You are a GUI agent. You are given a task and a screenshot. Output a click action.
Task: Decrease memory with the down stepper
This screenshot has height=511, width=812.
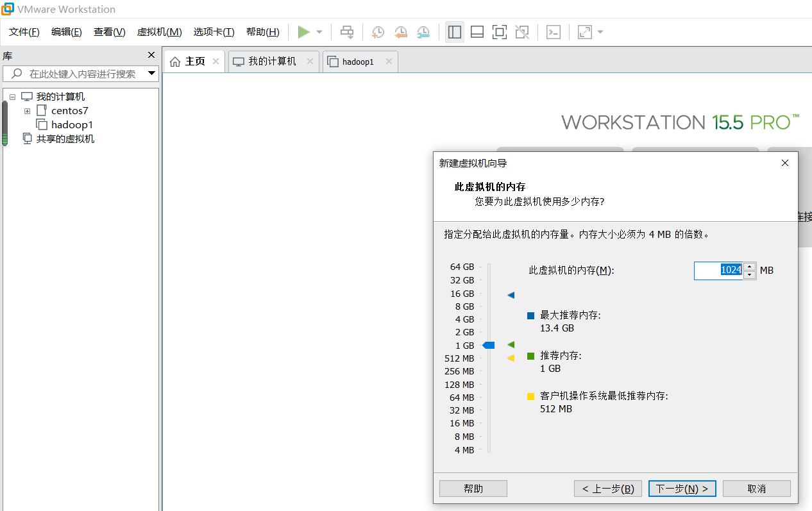point(749,275)
